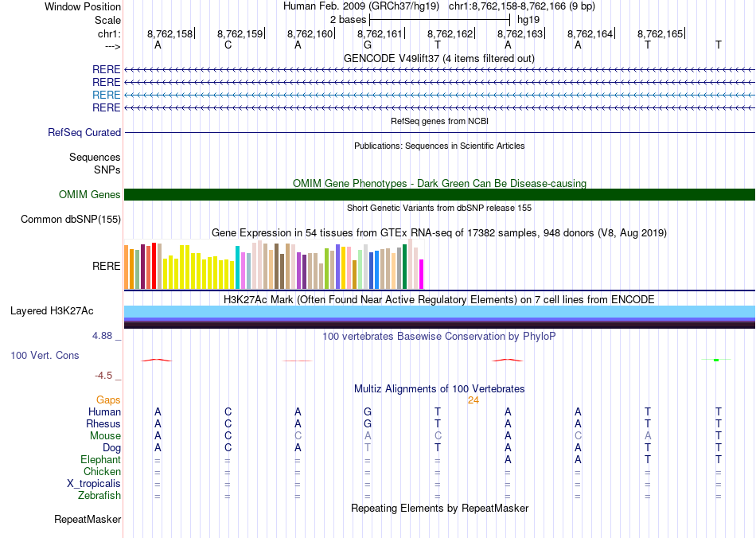Open the GENCODE V49lift37 track title
Image resolution: width=756 pixels, height=538 pixels.
click(x=439, y=58)
